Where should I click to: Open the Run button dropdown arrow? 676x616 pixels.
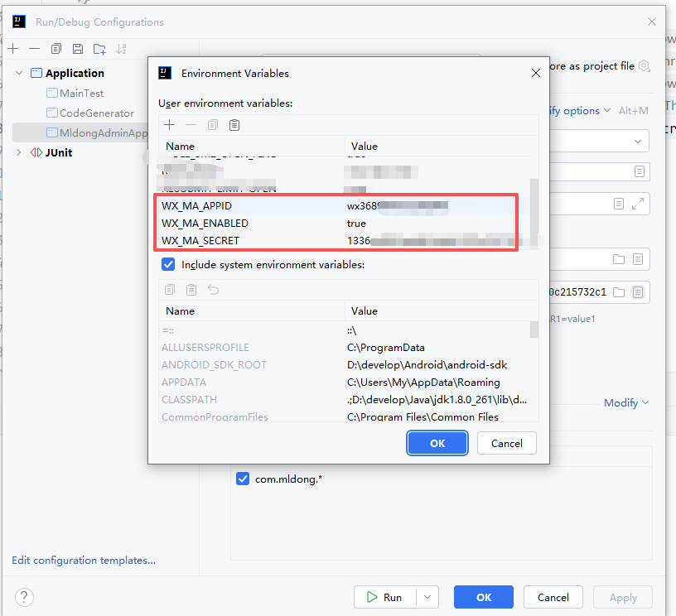(427, 597)
